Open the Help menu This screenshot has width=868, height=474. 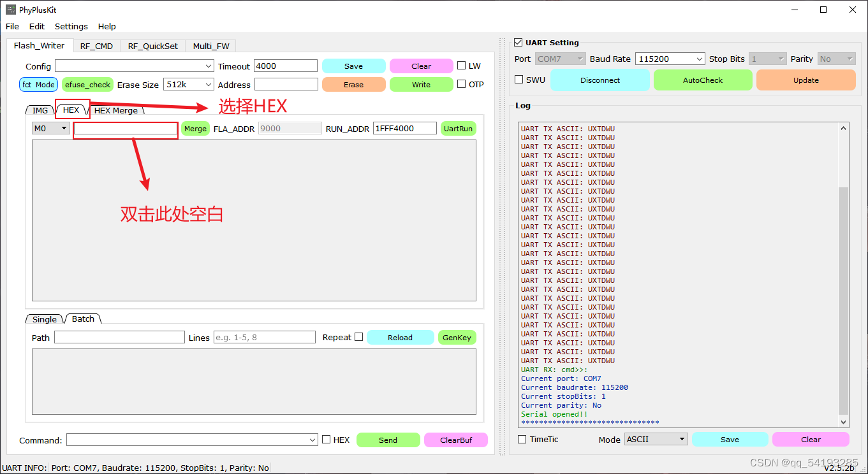107,26
